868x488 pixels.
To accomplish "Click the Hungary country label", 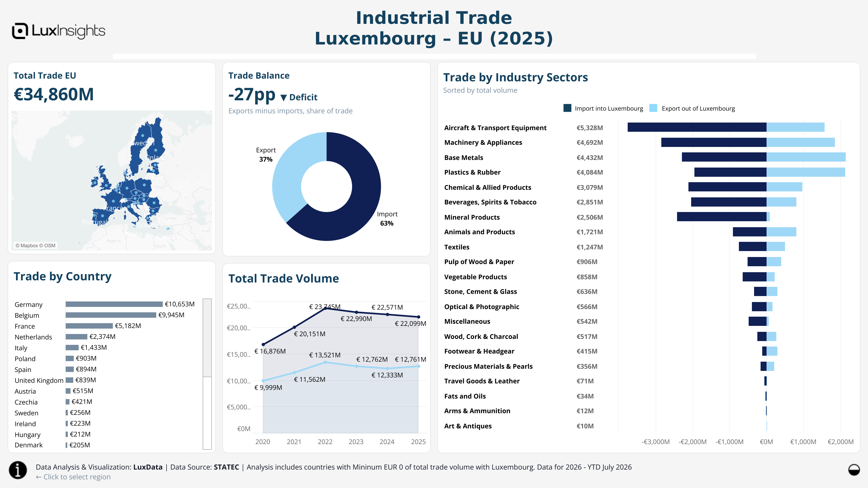I will tap(28, 434).
